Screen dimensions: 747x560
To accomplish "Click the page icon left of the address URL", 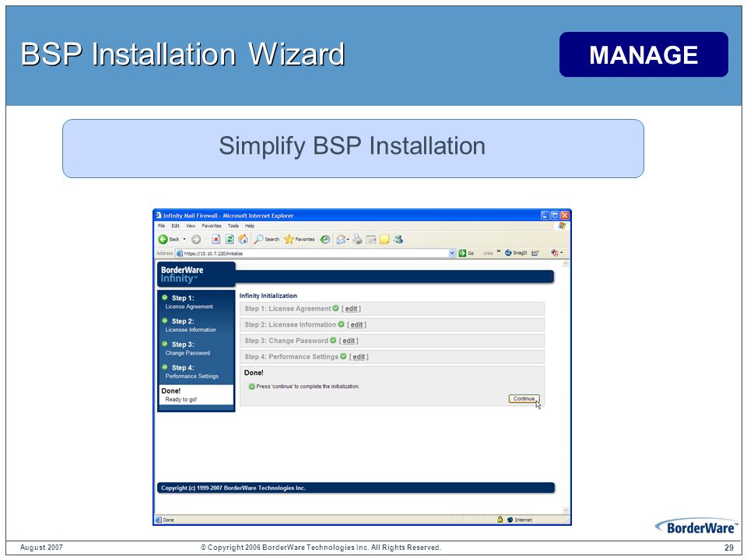I will point(179,253).
